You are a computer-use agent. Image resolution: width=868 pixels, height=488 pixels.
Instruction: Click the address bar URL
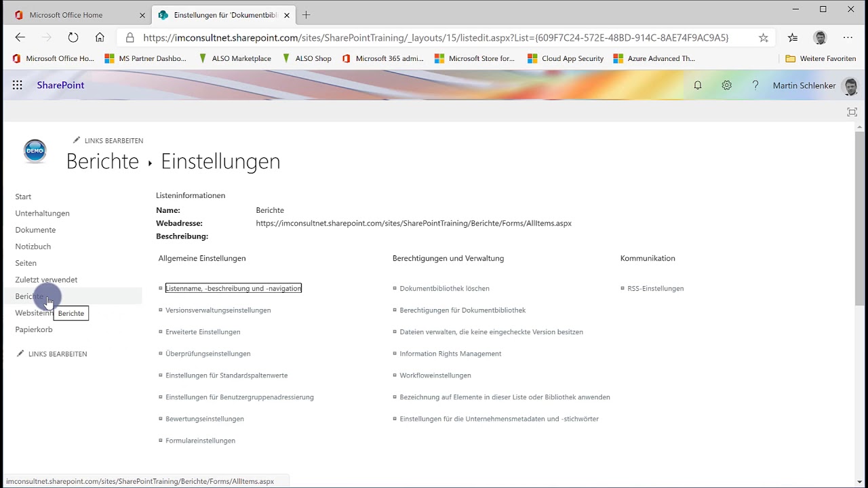coord(435,38)
